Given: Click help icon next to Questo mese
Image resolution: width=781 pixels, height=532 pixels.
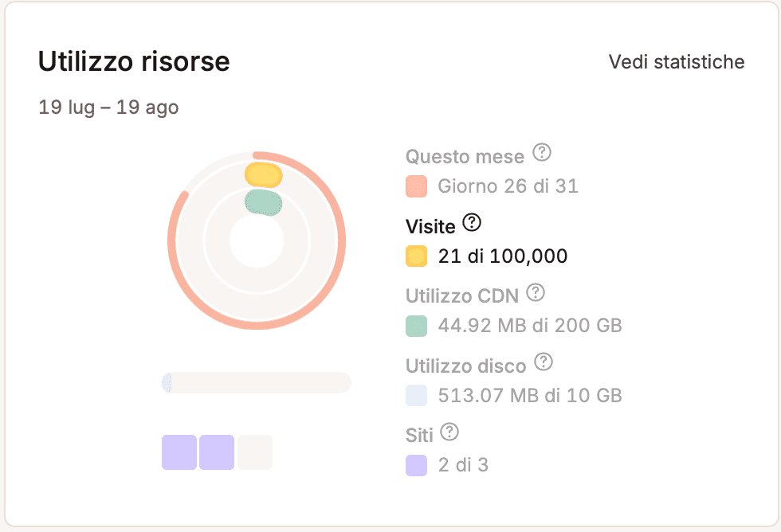Looking at the screenshot, I should pyautogui.click(x=542, y=152).
